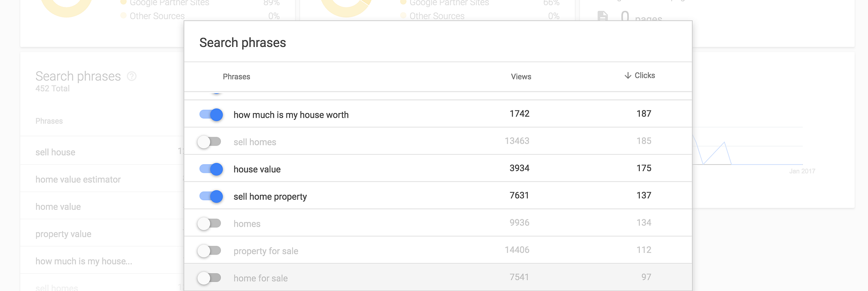Click the Clicks column header
Image resolution: width=868 pixels, height=291 pixels.
coord(644,76)
